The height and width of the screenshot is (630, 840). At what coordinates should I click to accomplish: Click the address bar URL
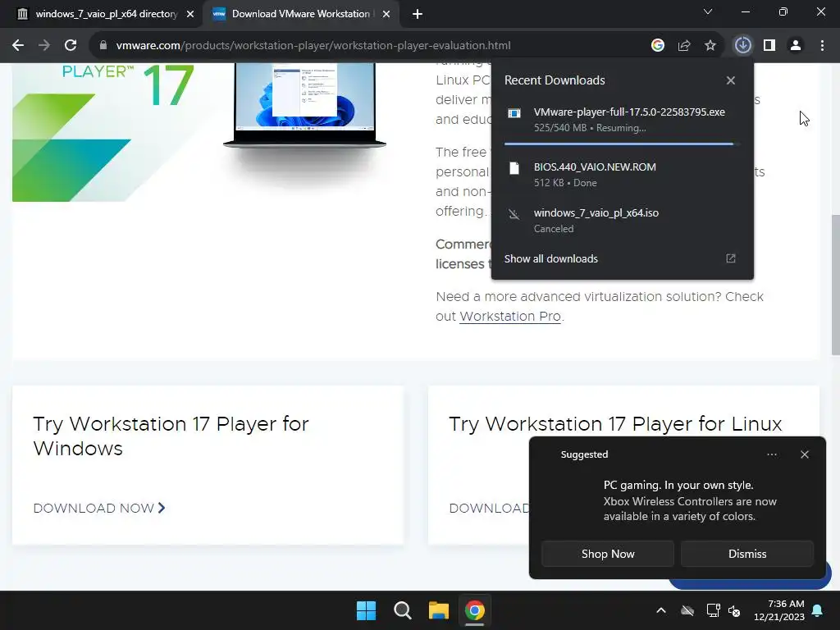[x=313, y=46]
